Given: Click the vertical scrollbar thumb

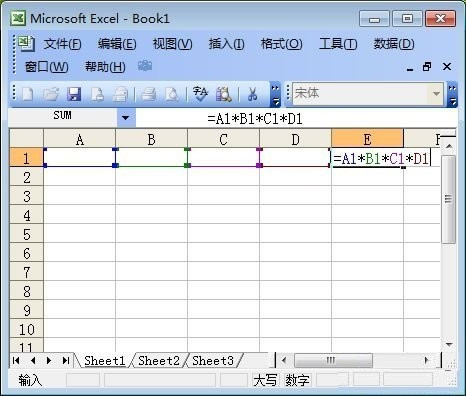Looking at the screenshot, I should (x=449, y=199).
